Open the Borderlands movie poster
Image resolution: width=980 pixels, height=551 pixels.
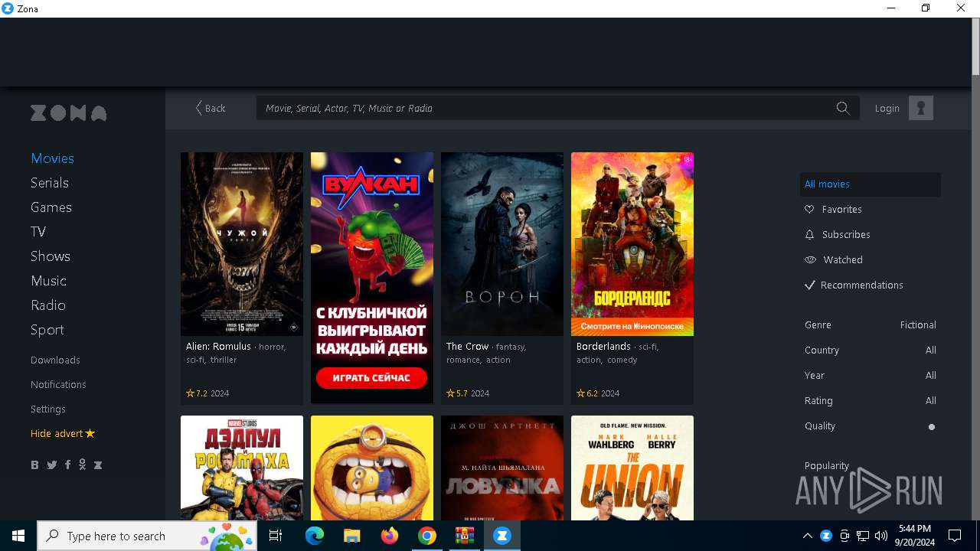point(632,244)
